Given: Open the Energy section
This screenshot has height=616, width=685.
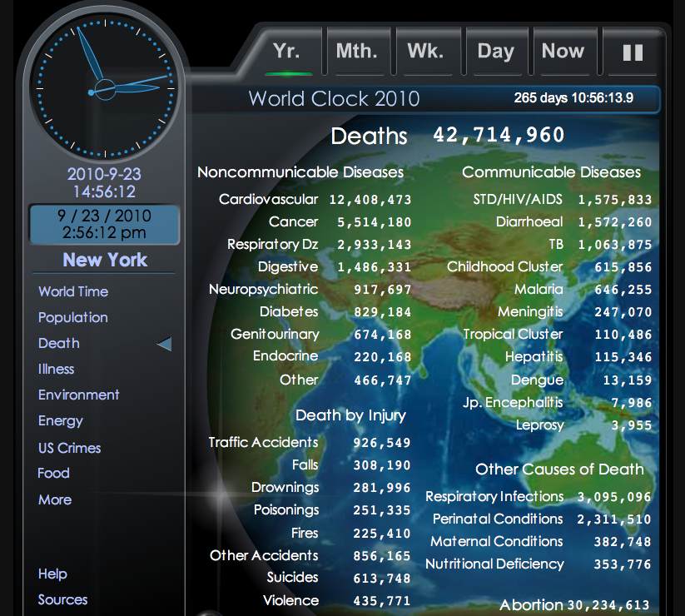Looking at the screenshot, I should coord(61,421).
